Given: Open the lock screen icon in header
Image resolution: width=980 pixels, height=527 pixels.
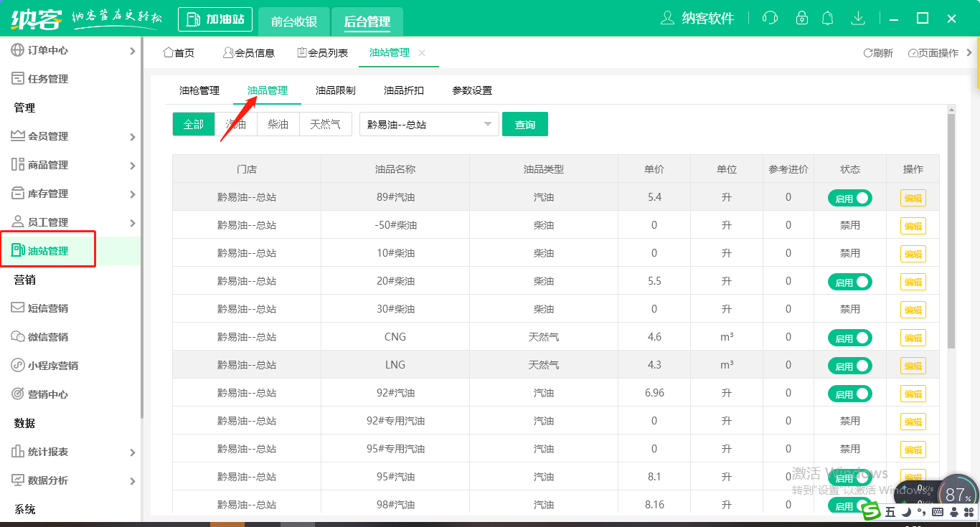Looking at the screenshot, I should click(x=801, y=18).
